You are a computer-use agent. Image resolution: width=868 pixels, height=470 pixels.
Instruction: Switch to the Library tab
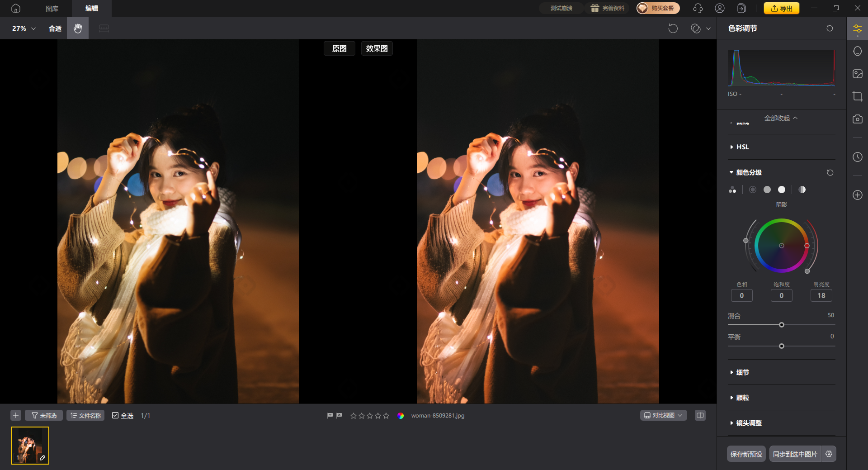52,8
